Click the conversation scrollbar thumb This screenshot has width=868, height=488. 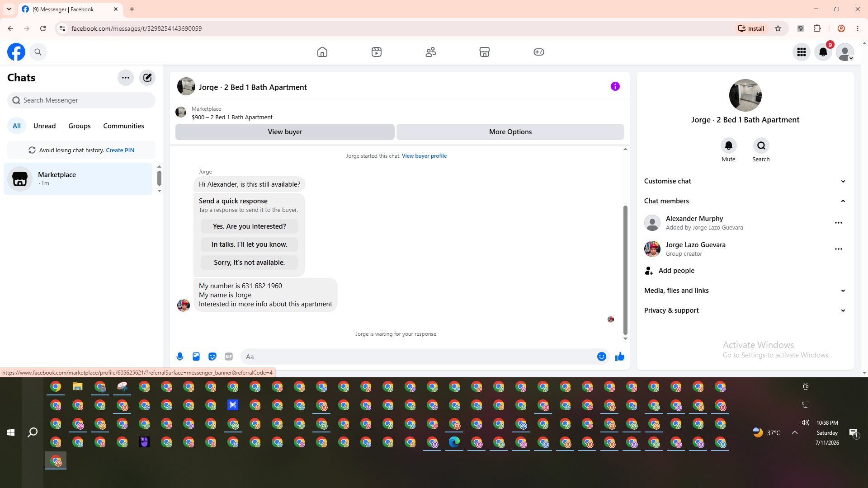click(x=625, y=270)
